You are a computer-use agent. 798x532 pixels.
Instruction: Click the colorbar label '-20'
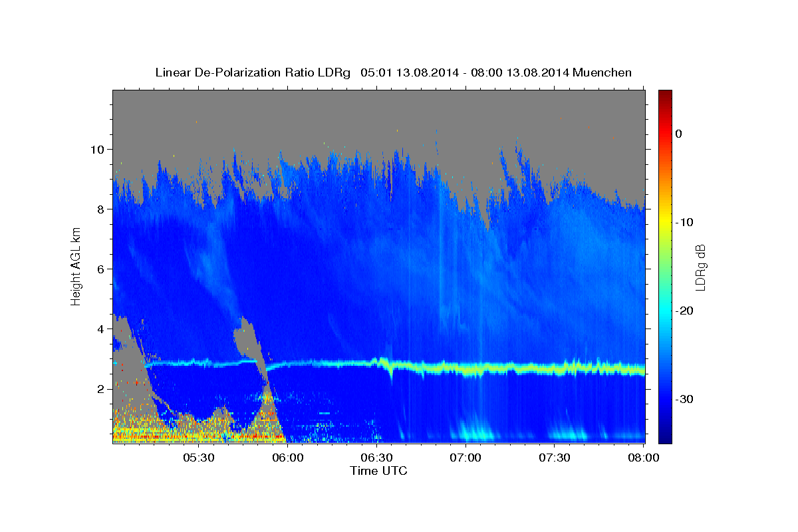coord(686,311)
